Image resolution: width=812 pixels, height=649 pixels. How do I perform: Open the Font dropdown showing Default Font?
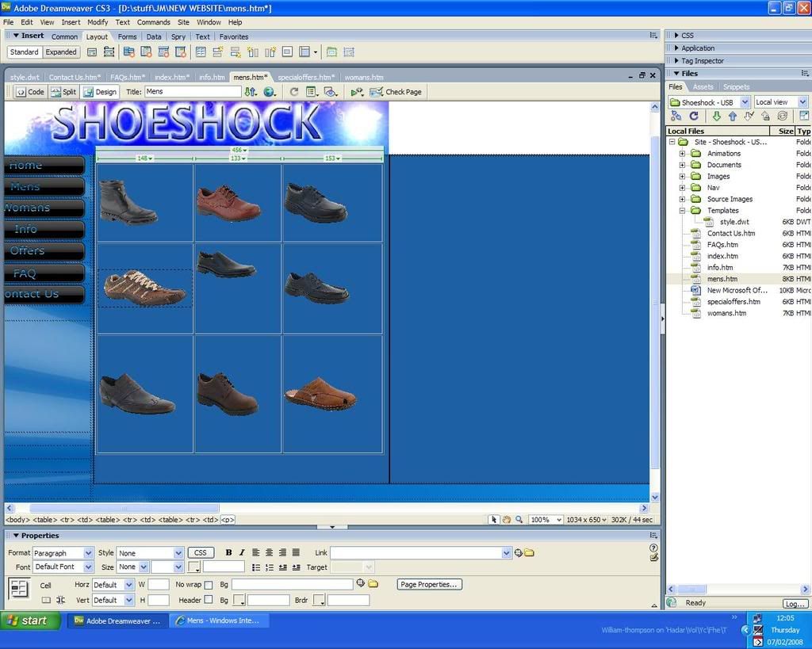88,567
